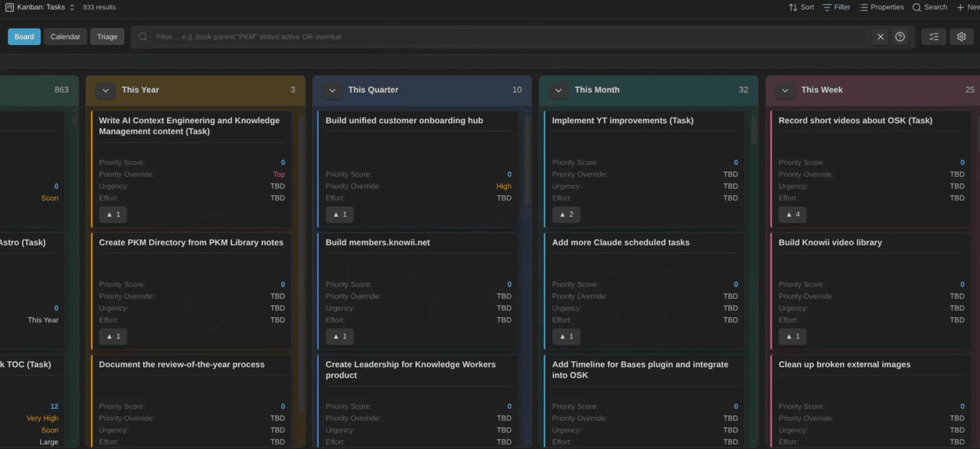
Task: Click the Top priority override value
Action: point(279,174)
